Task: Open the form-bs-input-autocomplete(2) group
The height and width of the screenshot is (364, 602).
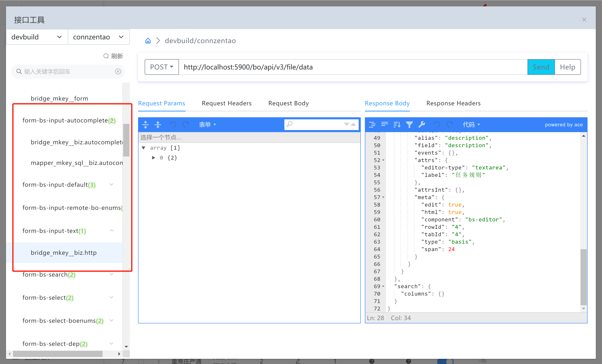Action: tap(69, 121)
